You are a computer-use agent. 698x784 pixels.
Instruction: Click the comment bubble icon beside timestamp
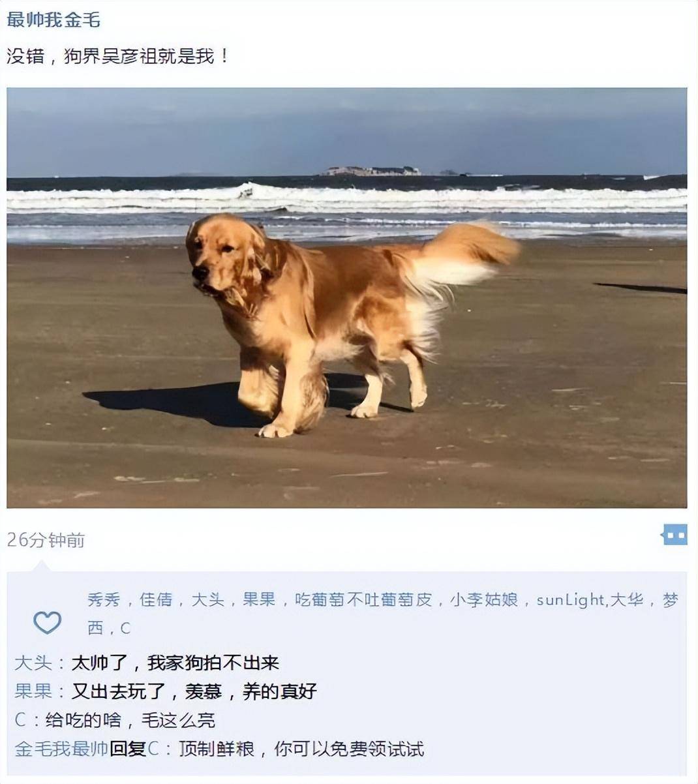tap(675, 535)
